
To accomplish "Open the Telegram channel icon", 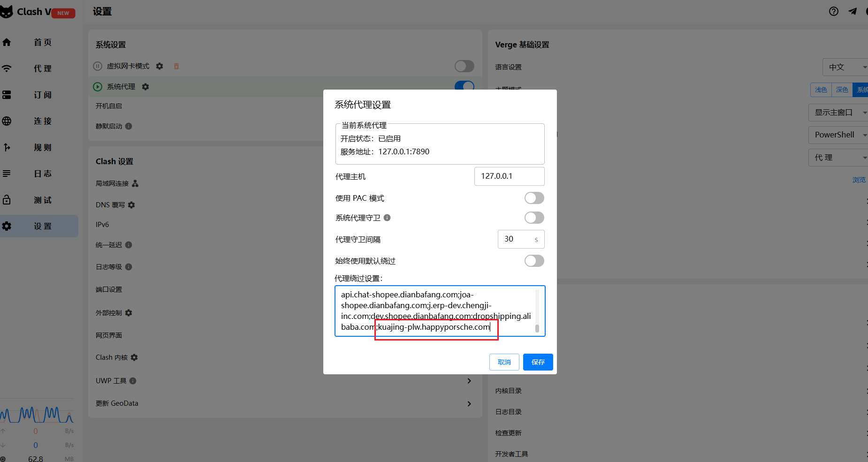I will point(853,11).
